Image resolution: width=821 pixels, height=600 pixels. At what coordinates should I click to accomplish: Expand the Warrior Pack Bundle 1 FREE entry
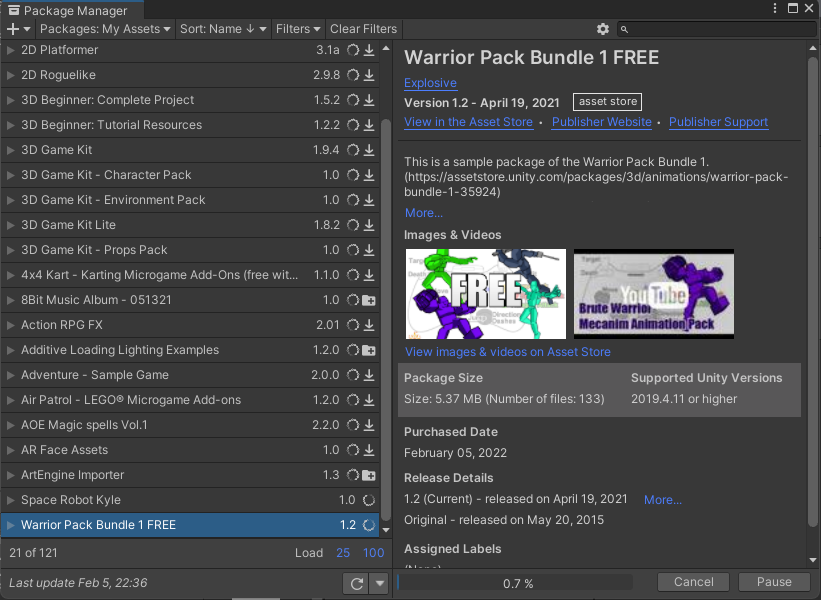(10, 525)
